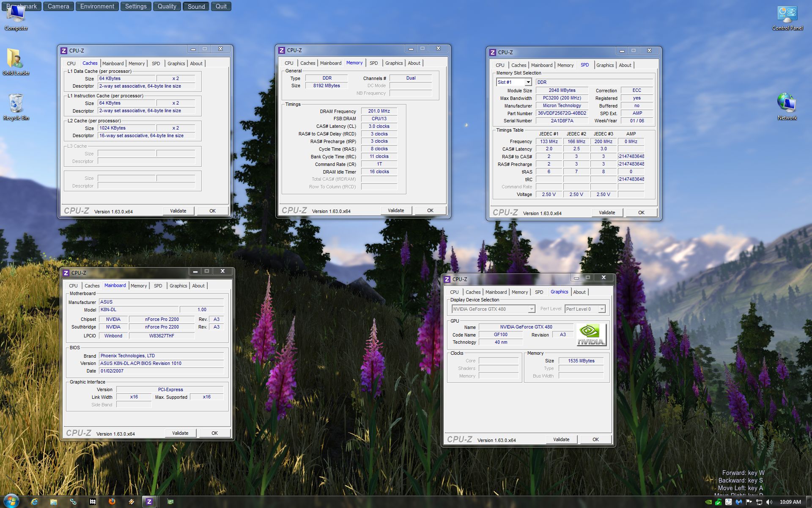Image resolution: width=812 pixels, height=508 pixels.
Task: Click the volume speaker tray icon
Action: click(769, 502)
